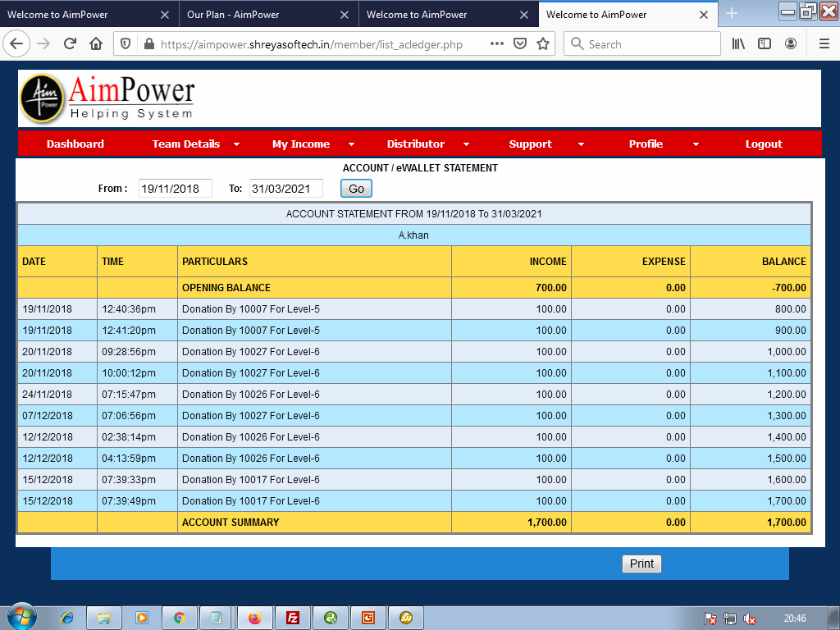Screen dimensions: 840x630
Task: Click the muted volume tray icon
Action: point(750,619)
